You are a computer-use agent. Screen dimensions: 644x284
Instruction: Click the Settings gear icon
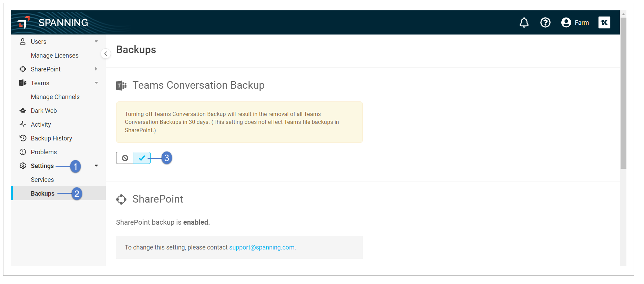[x=23, y=166]
